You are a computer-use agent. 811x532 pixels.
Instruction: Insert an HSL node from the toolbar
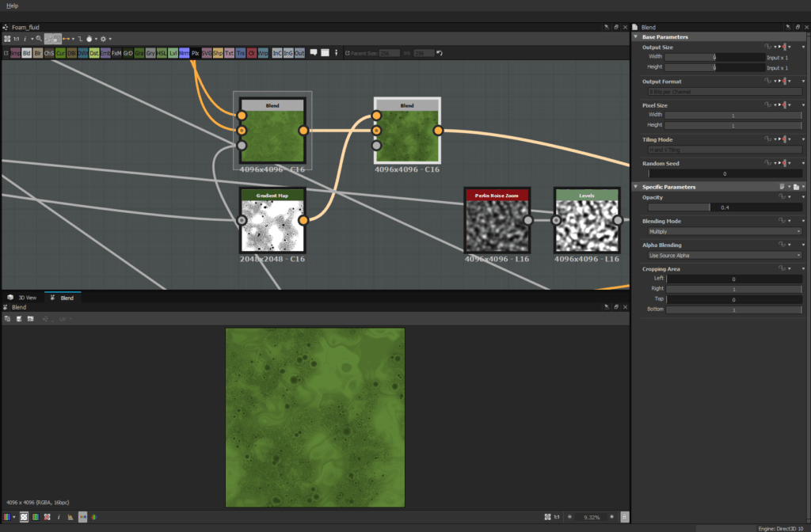click(x=162, y=53)
